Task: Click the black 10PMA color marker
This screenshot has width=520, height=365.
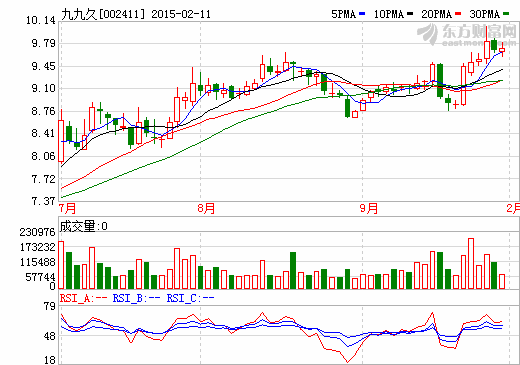Action: [410, 14]
